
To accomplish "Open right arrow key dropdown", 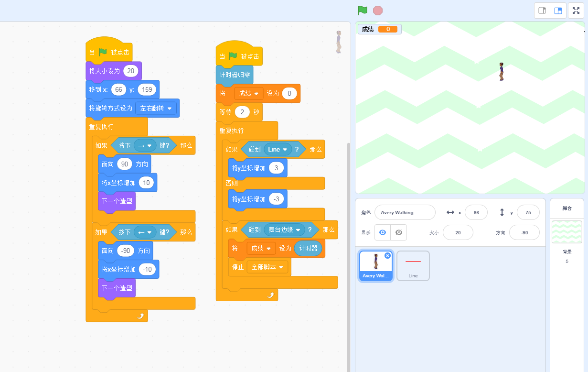I will (145, 145).
